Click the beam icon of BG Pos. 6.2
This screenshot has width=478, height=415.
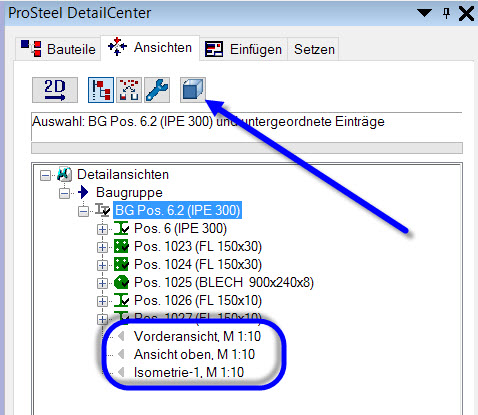click(103, 210)
